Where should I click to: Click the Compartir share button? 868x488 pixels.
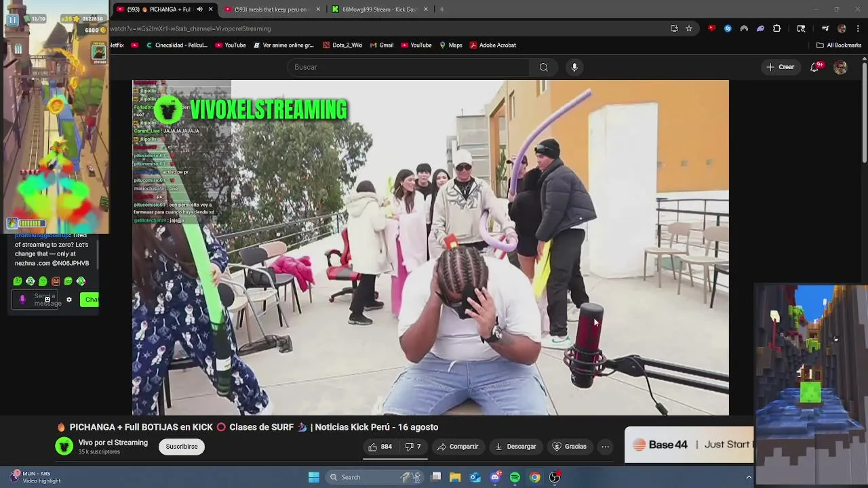(458, 447)
